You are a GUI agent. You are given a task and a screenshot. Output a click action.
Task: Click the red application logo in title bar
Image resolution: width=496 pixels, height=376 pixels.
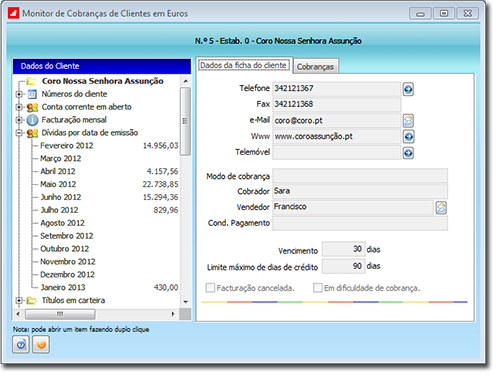14,14
